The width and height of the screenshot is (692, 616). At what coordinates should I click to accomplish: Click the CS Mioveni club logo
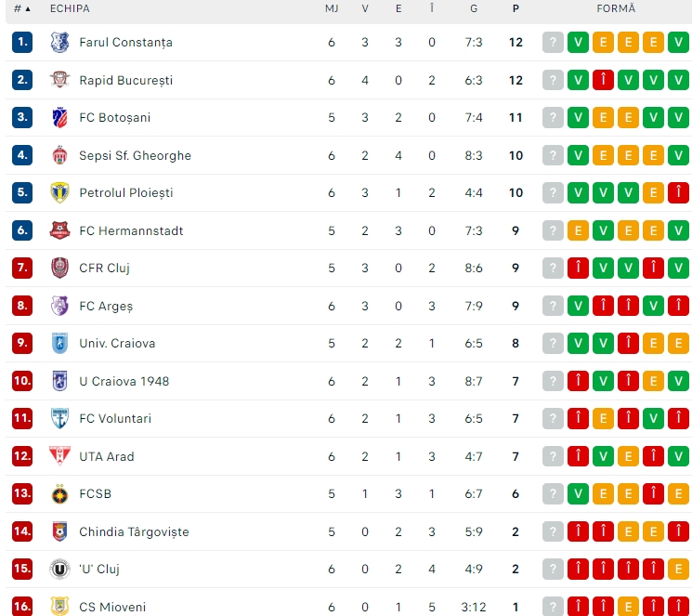pyautogui.click(x=60, y=607)
